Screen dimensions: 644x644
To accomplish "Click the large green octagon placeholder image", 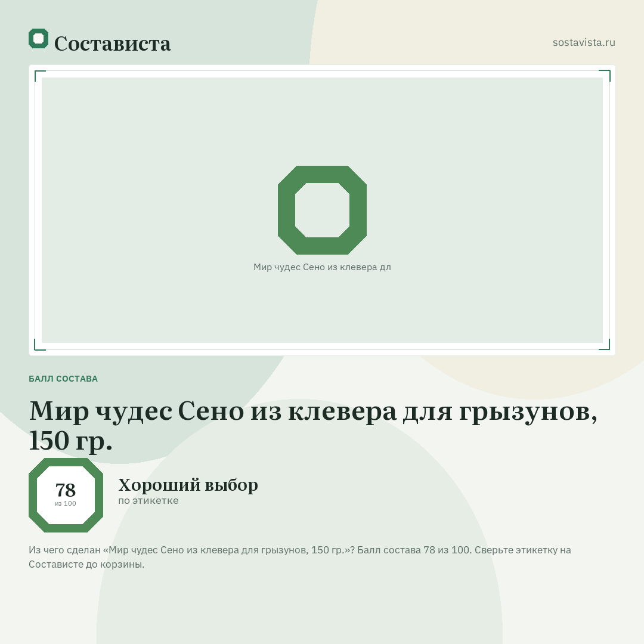I will (x=323, y=210).
